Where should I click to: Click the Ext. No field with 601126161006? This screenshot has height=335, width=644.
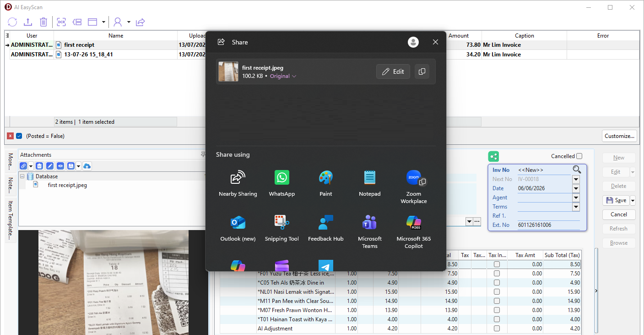(548, 225)
